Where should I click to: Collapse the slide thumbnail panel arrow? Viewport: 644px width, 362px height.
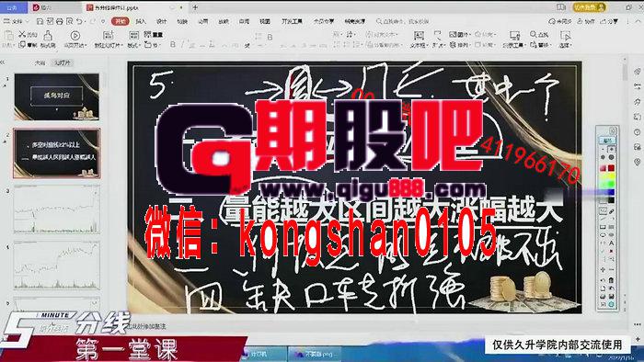[3, 62]
